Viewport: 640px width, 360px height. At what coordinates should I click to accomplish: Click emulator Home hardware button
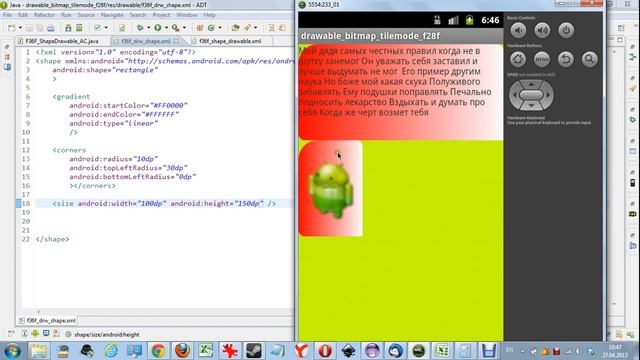click(518, 59)
